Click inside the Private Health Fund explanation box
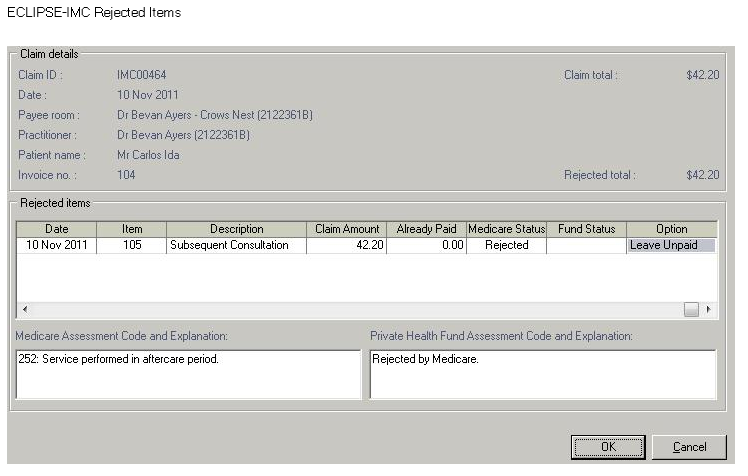 [x=542, y=374]
